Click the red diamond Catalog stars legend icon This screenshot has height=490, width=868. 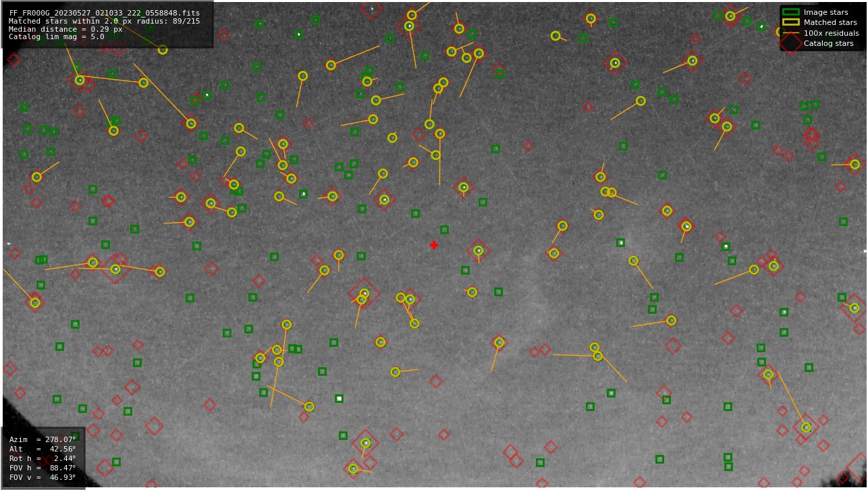[790, 43]
